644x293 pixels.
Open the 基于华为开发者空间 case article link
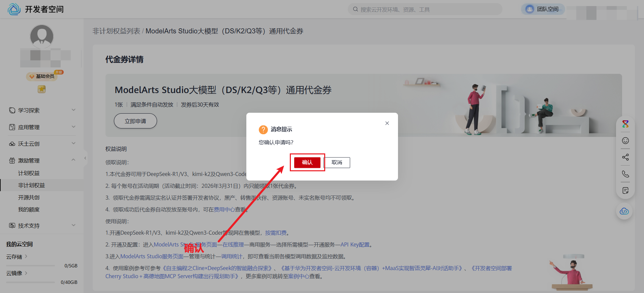[x=371, y=268]
